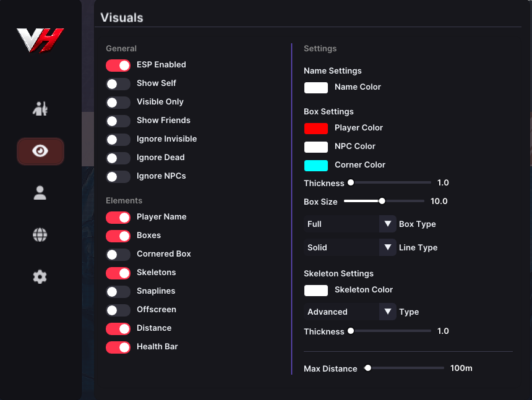Toggle Offscreen indicator on
The height and width of the screenshot is (400, 532).
click(118, 310)
